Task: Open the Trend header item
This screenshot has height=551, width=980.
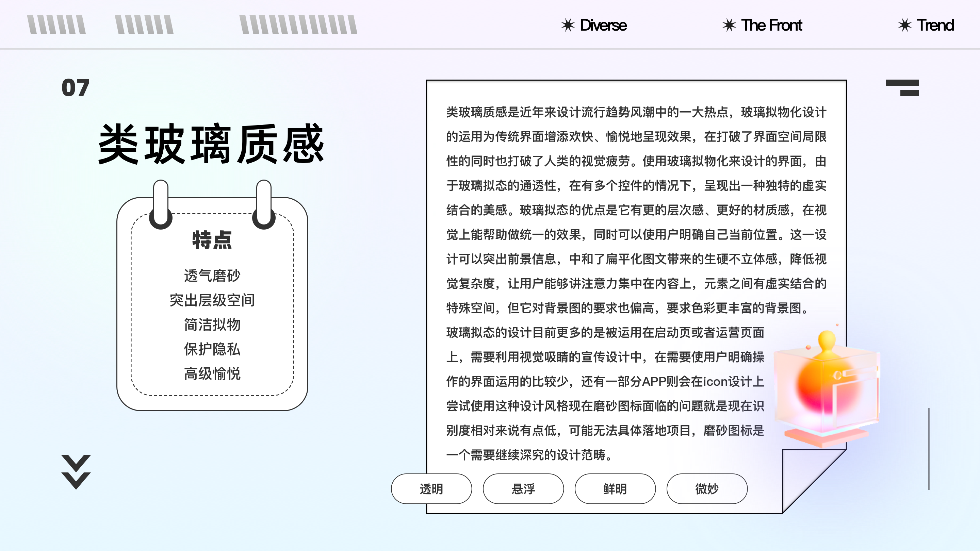Action: (935, 26)
